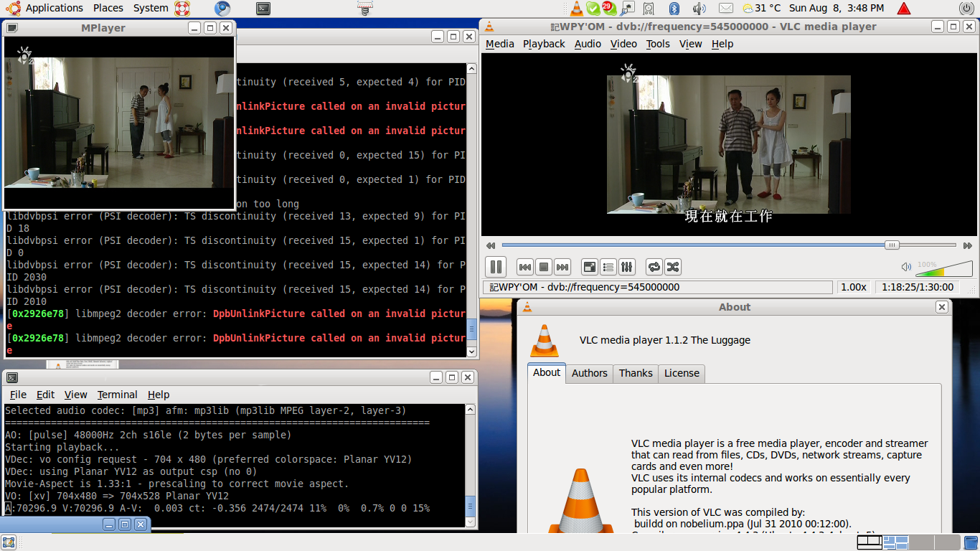
Task: Open the clock showing Sun Aug 8
Action: [x=837, y=9]
